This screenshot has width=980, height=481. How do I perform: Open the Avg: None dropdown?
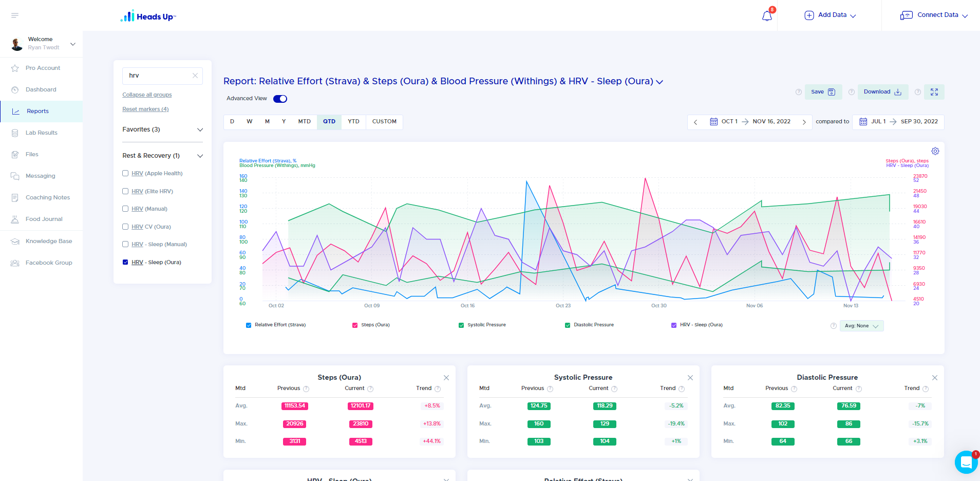coord(862,326)
